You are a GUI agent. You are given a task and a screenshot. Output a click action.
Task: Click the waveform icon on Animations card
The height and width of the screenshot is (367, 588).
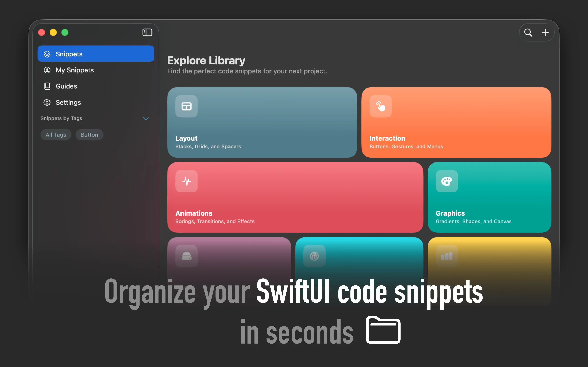click(186, 181)
